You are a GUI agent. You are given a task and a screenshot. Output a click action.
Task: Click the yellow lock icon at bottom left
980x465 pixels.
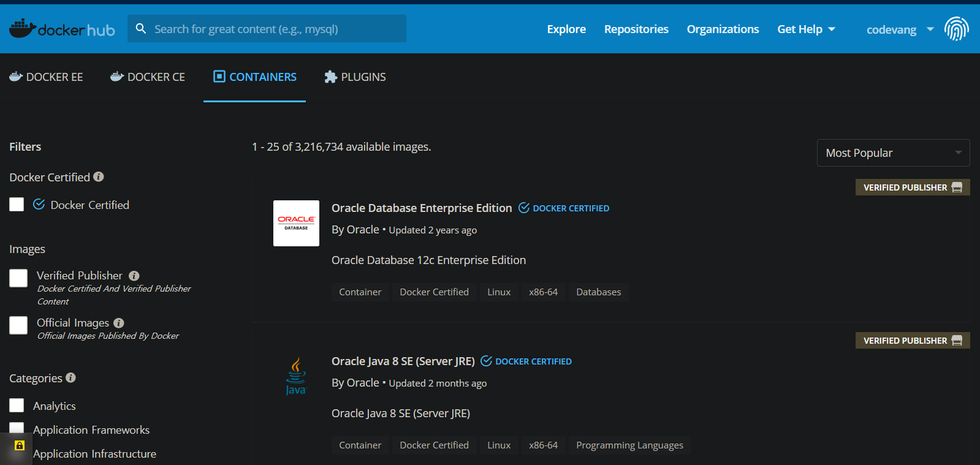coord(20,445)
